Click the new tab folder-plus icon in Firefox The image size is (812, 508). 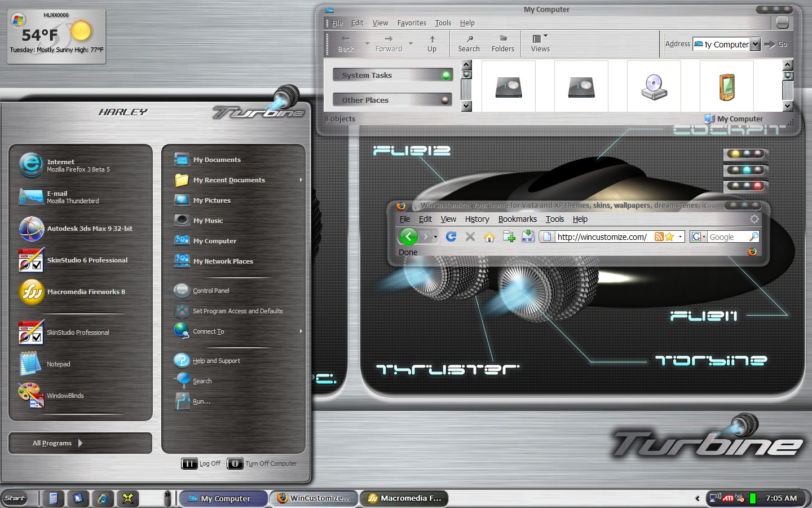509,237
